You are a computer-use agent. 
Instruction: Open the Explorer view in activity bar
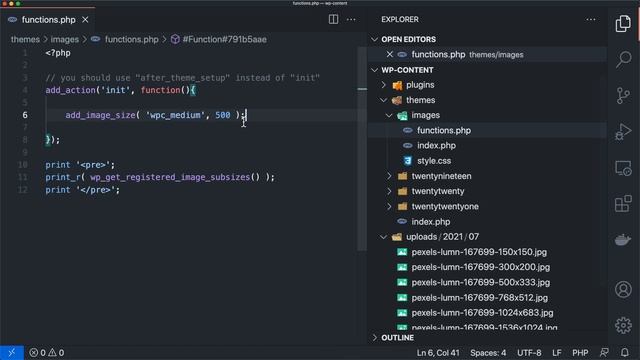[x=623, y=23]
